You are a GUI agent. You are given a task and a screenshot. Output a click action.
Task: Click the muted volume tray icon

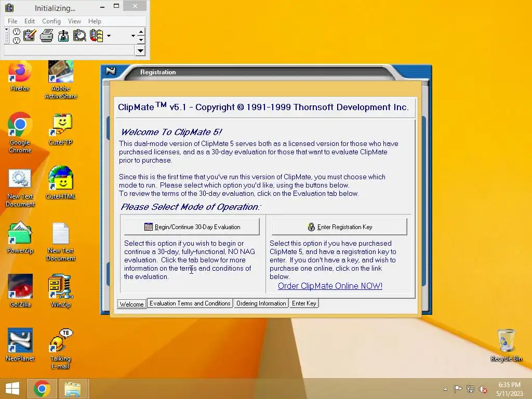[483, 389]
